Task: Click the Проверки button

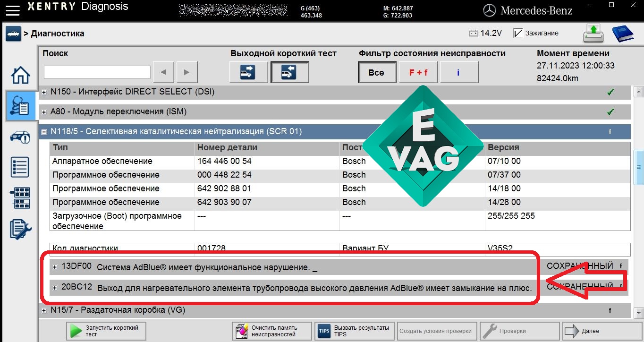Action: 519,331
